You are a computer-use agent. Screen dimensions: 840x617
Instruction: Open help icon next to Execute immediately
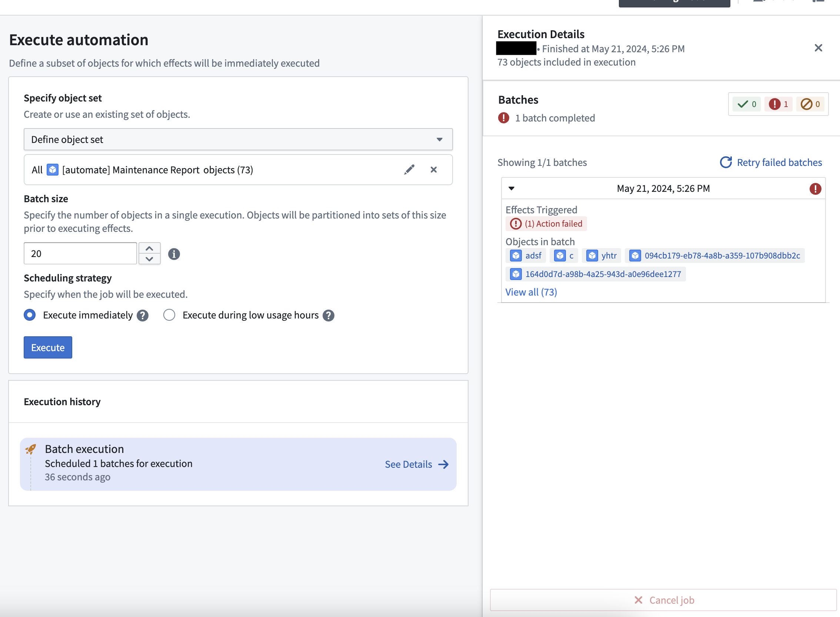click(142, 316)
